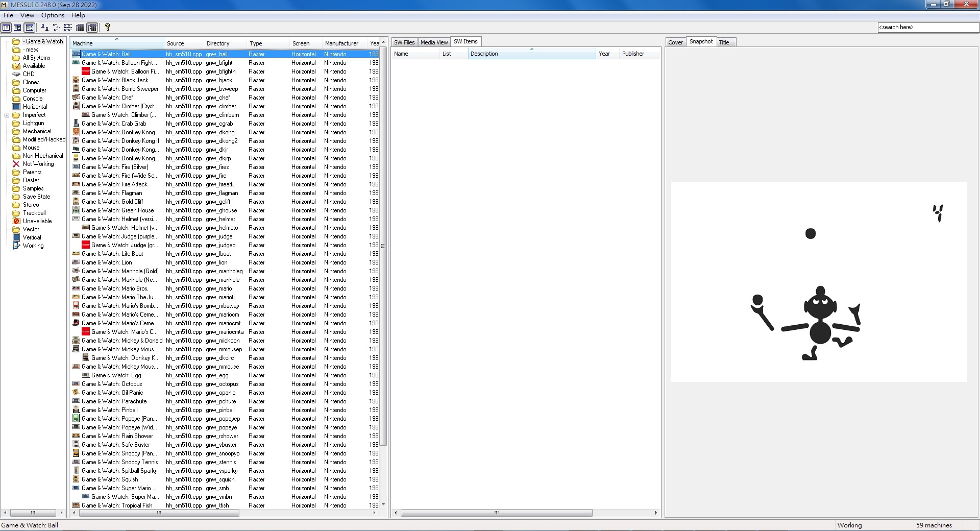Toggle the folder list pane toolbar button
This screenshot has height=531, width=980.
[6, 28]
